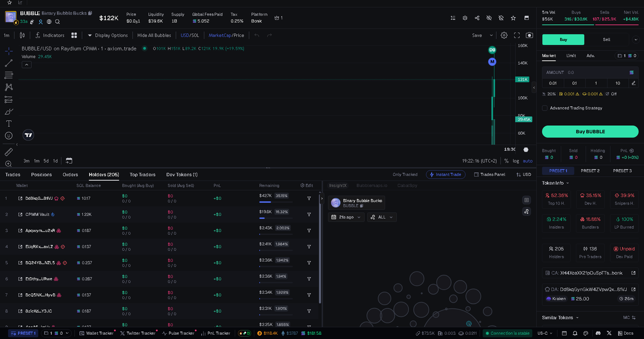Toggle auto scale on chart
644x339 pixels.
pyautogui.click(x=528, y=161)
